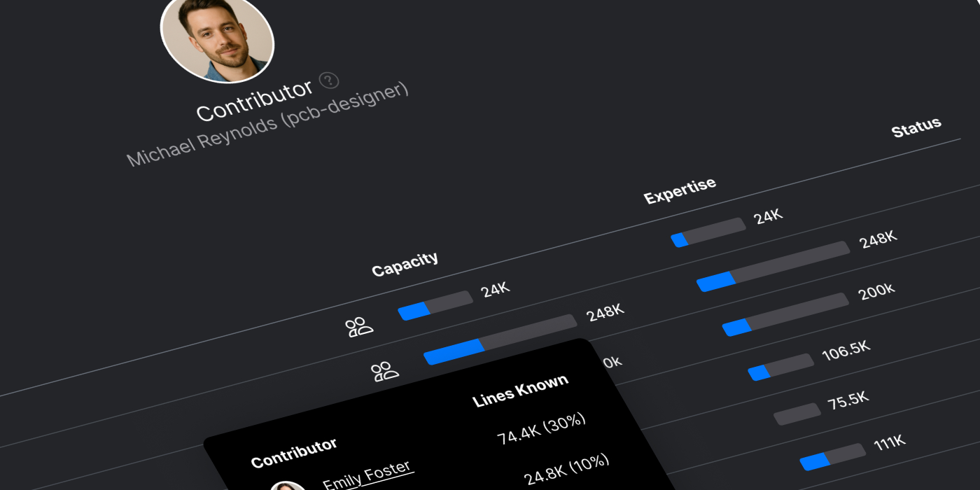Click people icon beside Capacity 248K bar
The height and width of the screenshot is (490, 980).
click(385, 372)
